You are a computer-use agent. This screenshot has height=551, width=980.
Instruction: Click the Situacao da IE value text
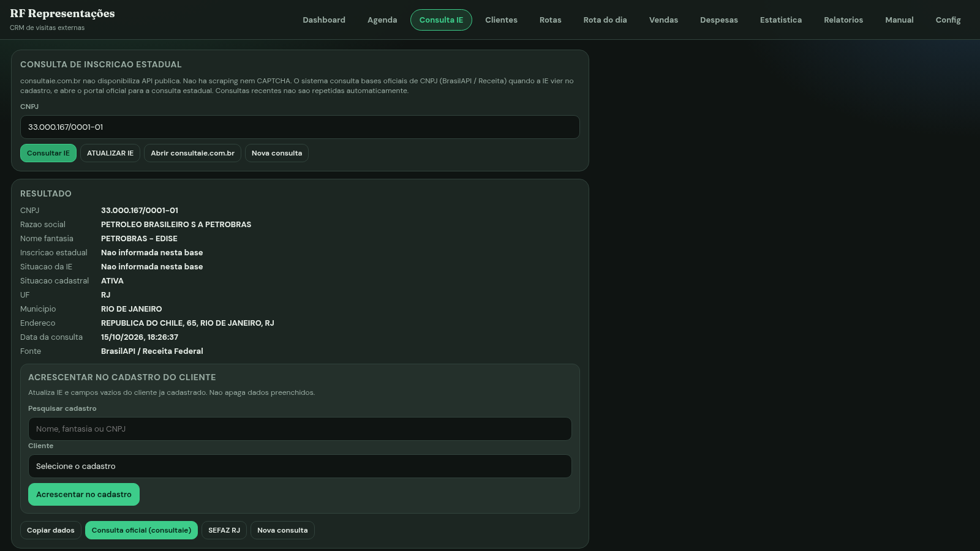152,267
